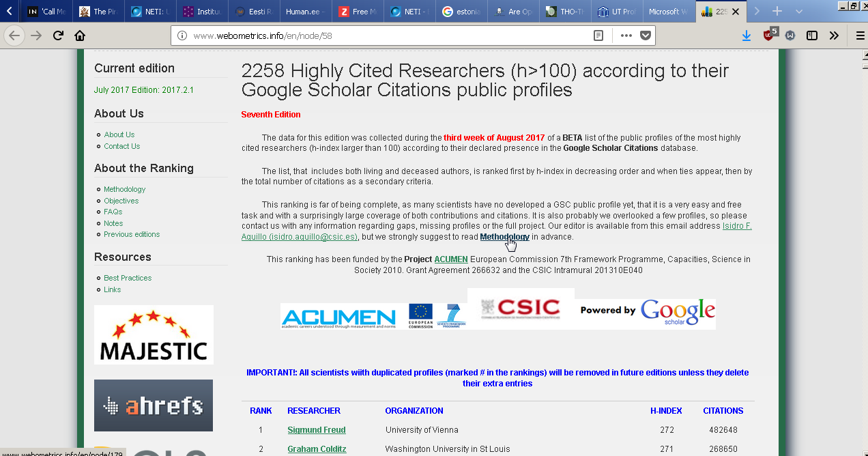The image size is (868, 456).
Task: Click the ACUMEN logo image
Action: [x=338, y=317]
